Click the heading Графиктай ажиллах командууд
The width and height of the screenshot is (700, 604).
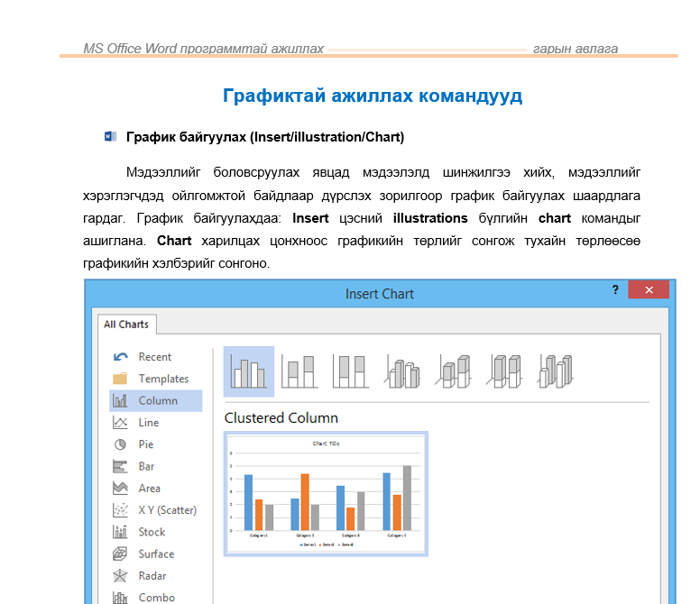coord(373,96)
